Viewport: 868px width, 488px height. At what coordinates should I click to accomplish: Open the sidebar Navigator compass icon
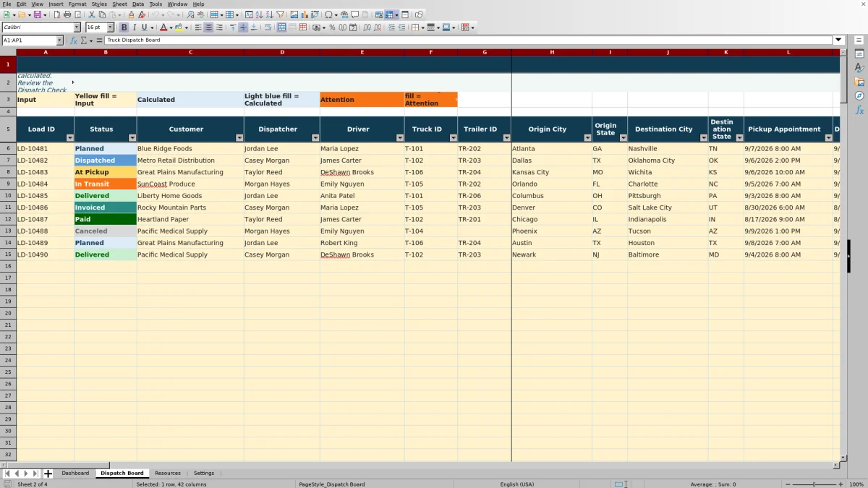click(859, 95)
